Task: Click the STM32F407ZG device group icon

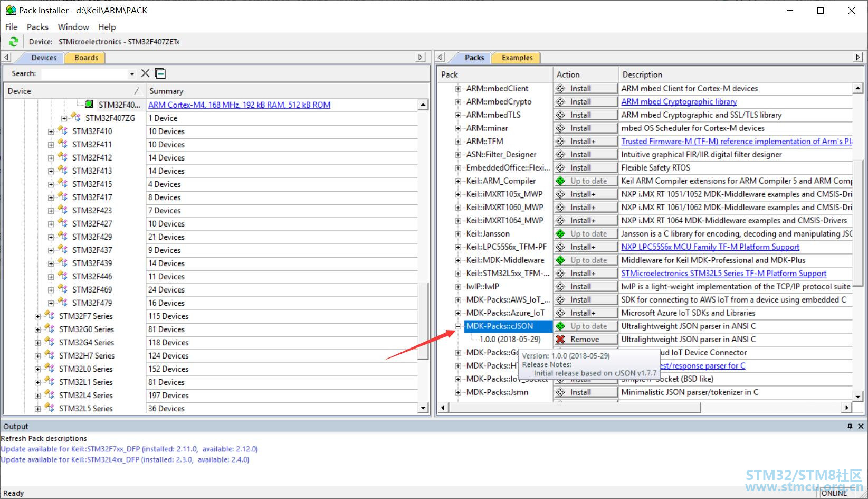Action: pyautogui.click(x=76, y=117)
